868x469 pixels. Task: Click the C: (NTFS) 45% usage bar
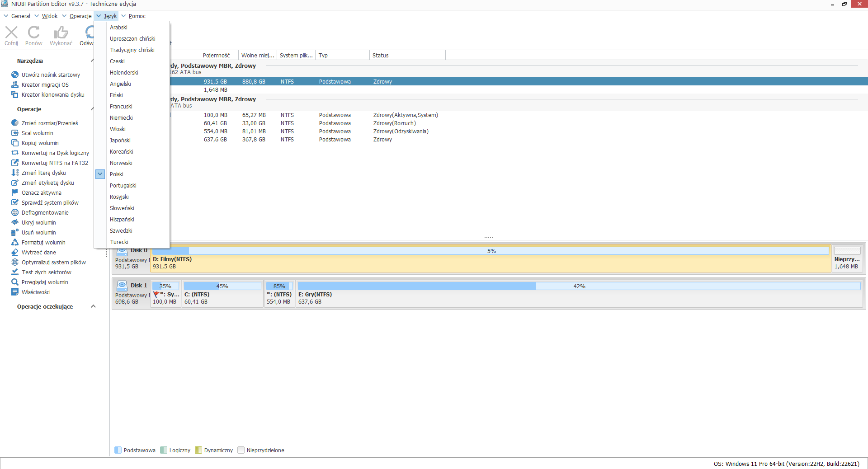click(222, 286)
